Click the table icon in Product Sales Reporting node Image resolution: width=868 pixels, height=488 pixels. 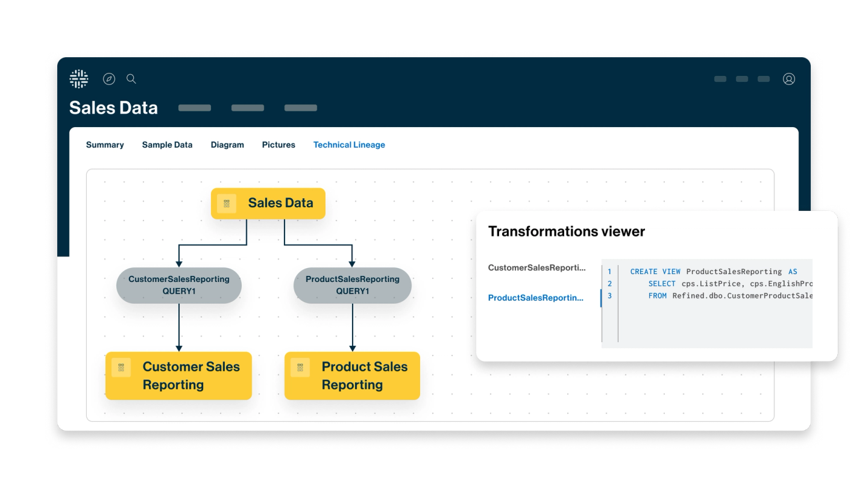[x=300, y=368]
